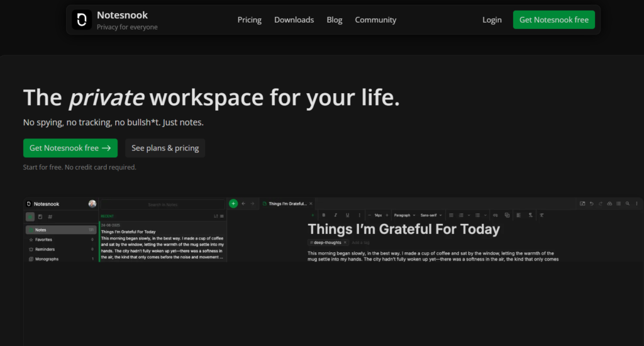Click the green plus new note icon

(x=233, y=203)
